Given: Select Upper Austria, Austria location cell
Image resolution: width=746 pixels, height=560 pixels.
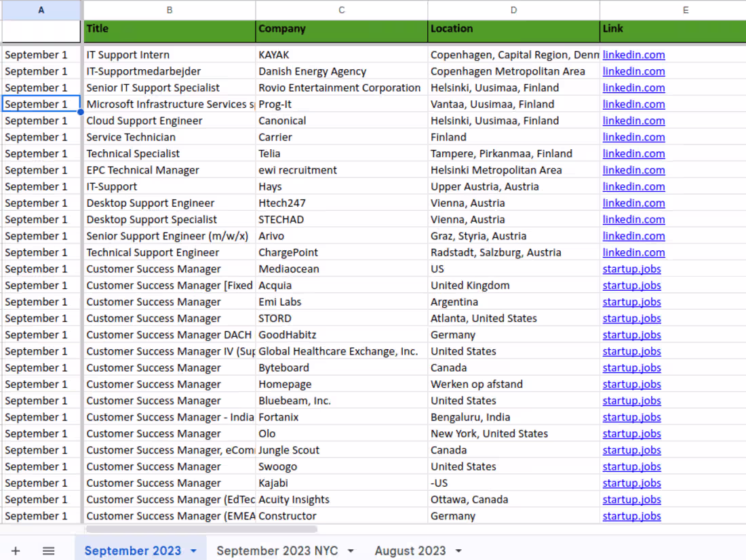Looking at the screenshot, I should [x=514, y=186].
